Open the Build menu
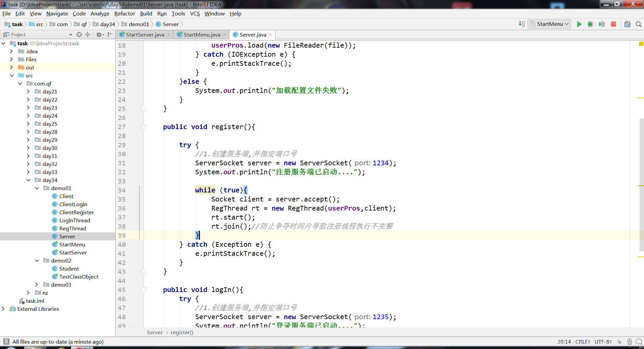Image resolution: width=644 pixels, height=349 pixels. coord(146,13)
